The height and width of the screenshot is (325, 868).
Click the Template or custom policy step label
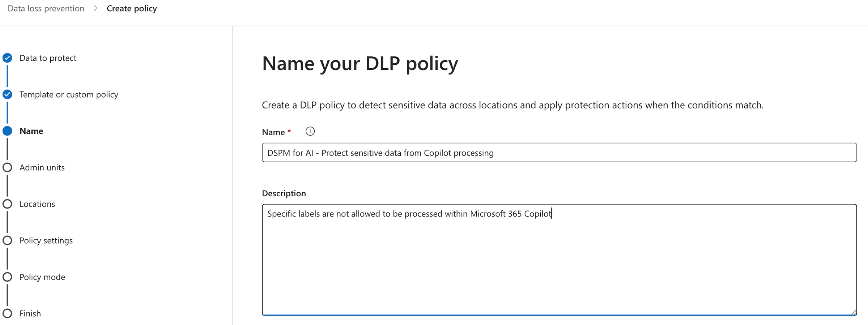tap(69, 94)
